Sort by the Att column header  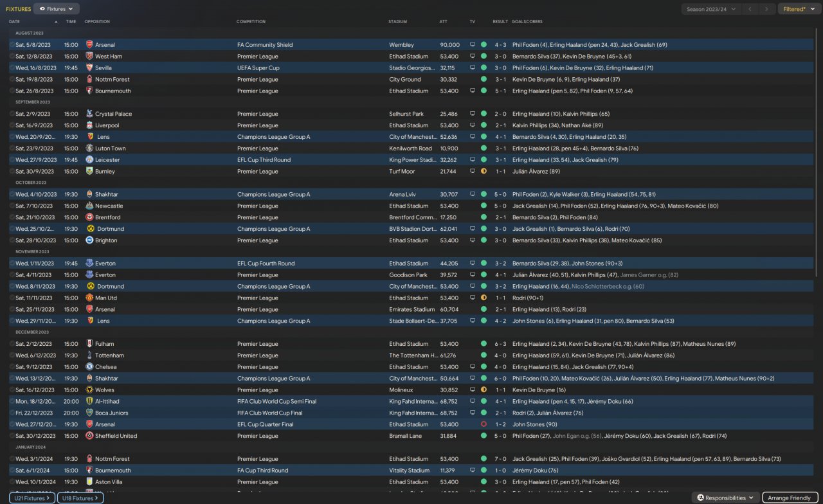(444, 22)
